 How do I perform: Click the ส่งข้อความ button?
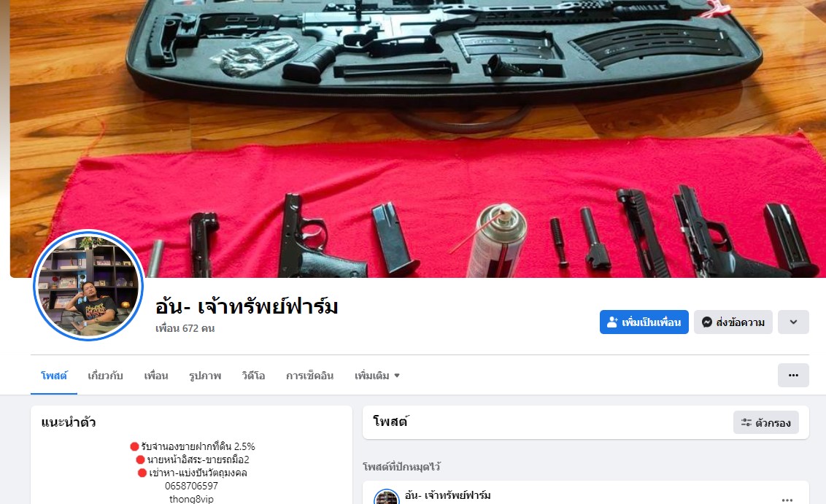click(733, 322)
